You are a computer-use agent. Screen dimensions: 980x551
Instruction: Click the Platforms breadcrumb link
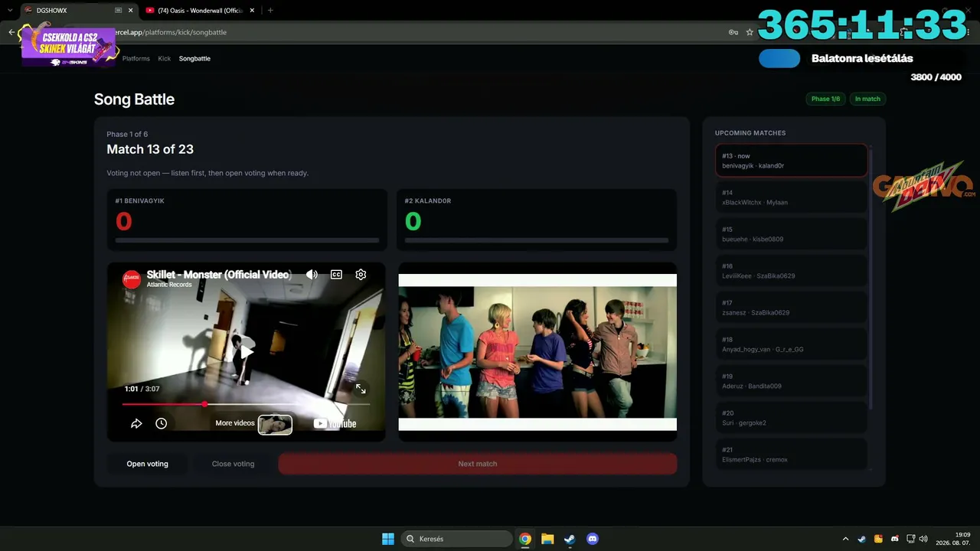[x=136, y=58]
